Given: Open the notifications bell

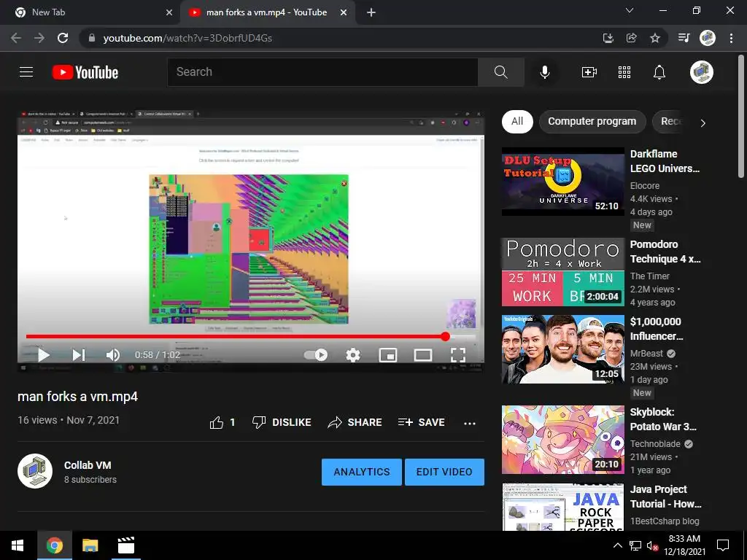Looking at the screenshot, I should click(x=659, y=72).
